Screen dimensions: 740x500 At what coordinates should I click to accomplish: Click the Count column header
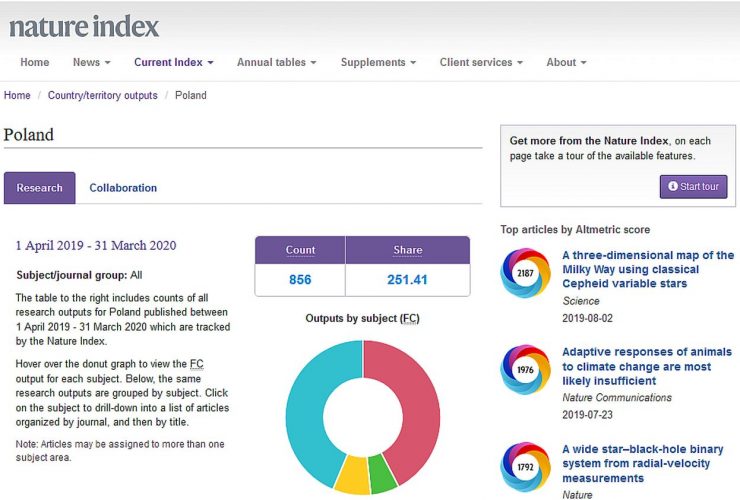click(x=300, y=250)
